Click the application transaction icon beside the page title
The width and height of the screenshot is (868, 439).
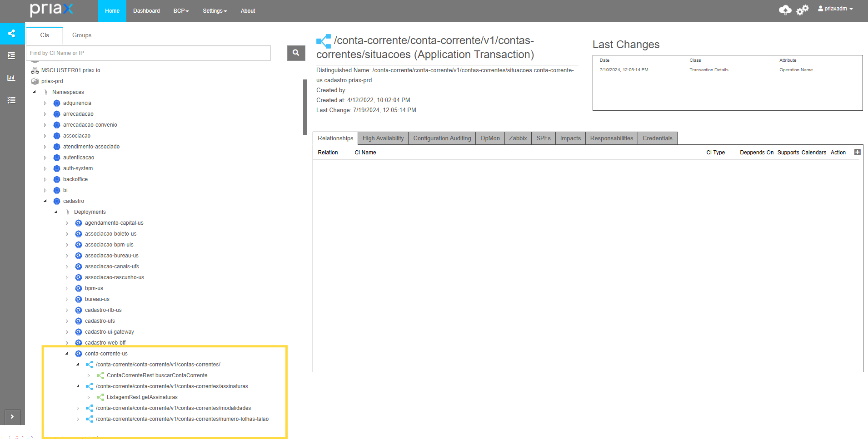point(324,41)
